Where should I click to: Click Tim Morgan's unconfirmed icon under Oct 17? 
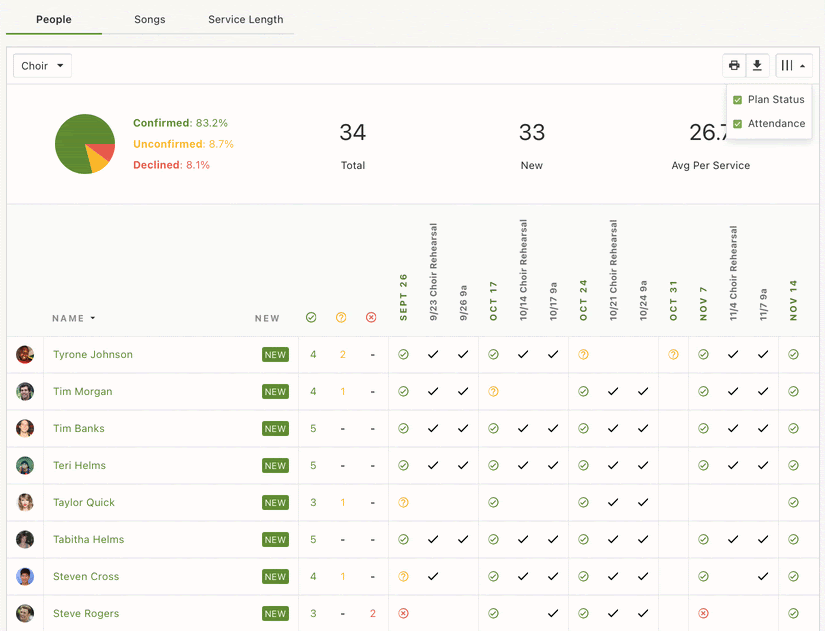(x=493, y=391)
